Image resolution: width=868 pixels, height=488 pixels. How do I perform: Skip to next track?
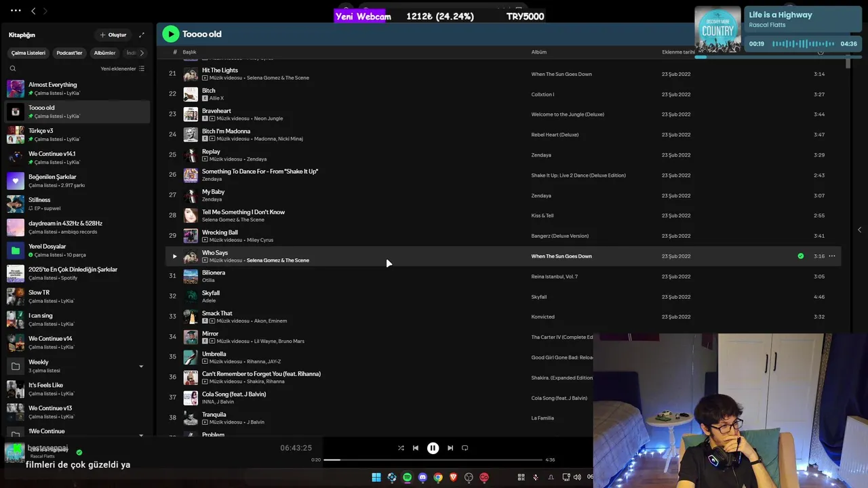coord(450,448)
